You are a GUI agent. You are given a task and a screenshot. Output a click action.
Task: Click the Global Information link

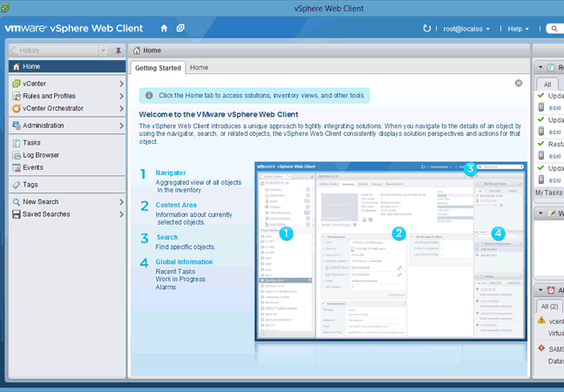click(x=184, y=262)
